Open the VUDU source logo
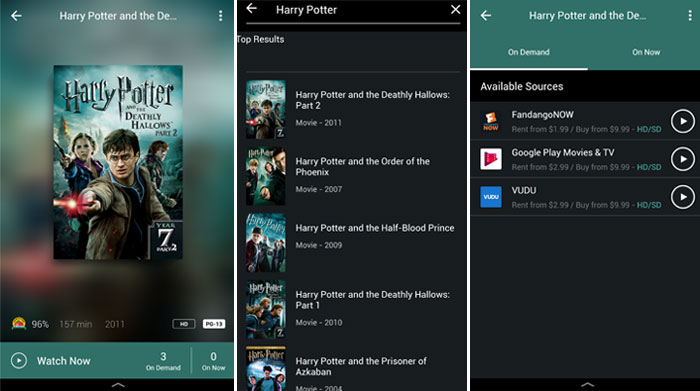 [491, 197]
